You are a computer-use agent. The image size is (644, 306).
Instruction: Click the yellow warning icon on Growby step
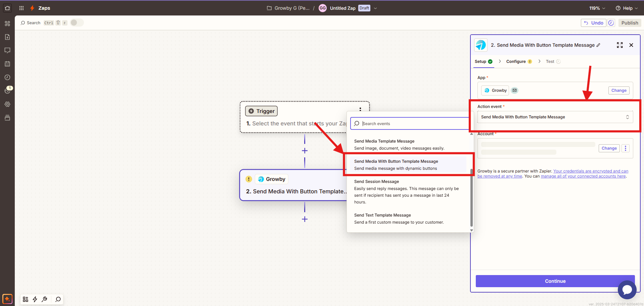coord(249,179)
